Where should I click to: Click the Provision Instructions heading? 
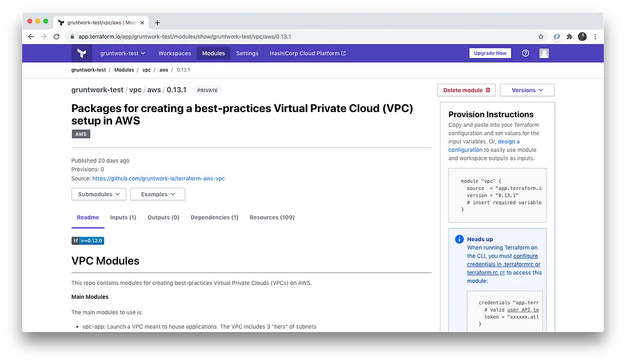click(491, 114)
